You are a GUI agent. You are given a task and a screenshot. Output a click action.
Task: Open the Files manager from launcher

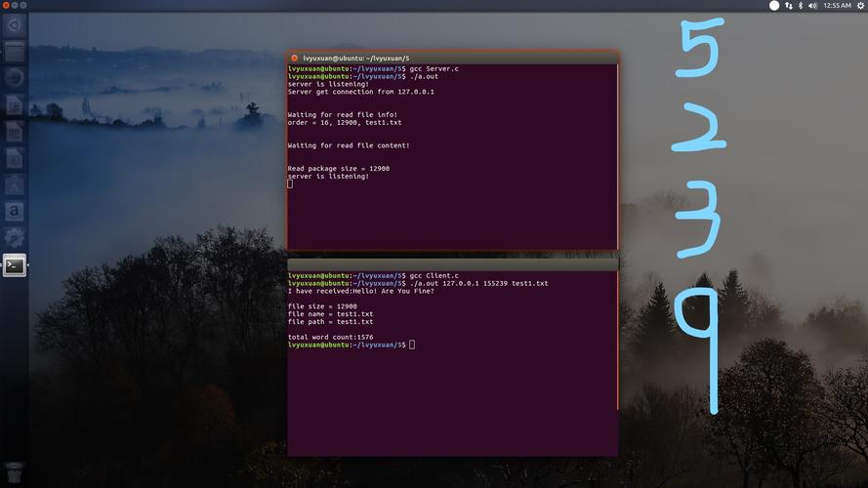pyautogui.click(x=14, y=51)
